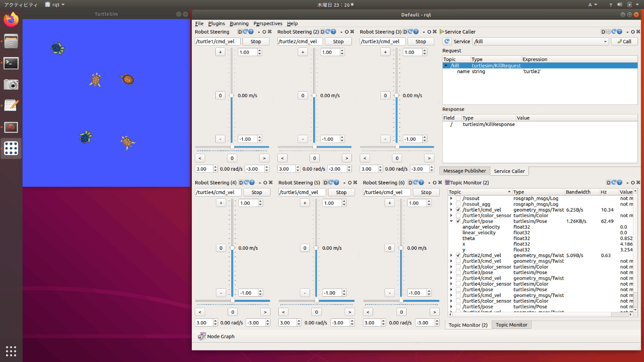The image size is (644, 362).
Task: Stop the /turtle1/cmd_vel steering
Action: tap(256, 41)
